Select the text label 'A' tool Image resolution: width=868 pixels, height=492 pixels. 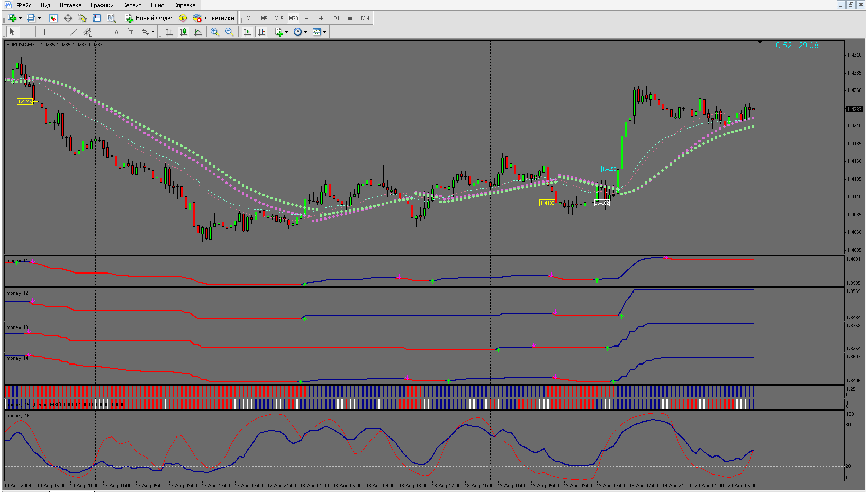(x=117, y=32)
